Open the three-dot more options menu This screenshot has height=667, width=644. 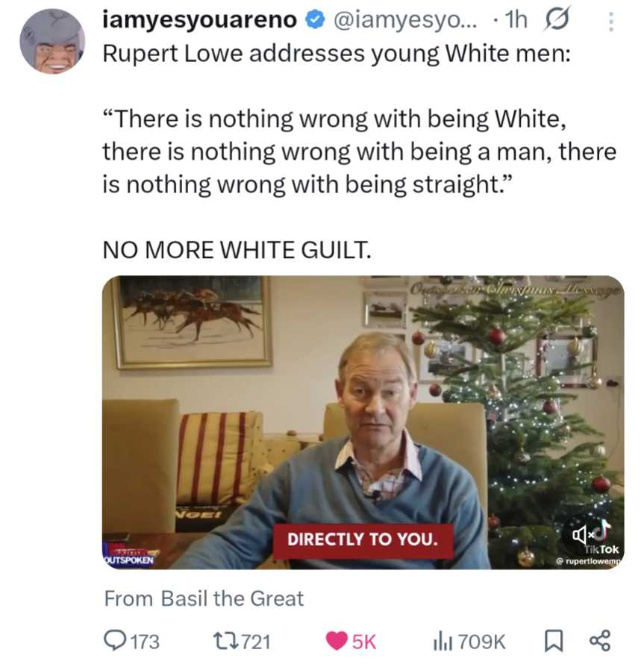(611, 22)
